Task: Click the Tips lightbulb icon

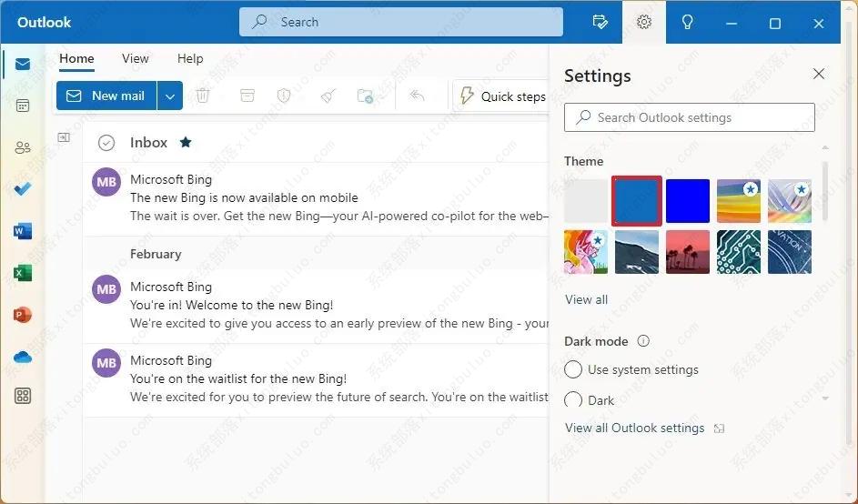Action: tap(687, 22)
